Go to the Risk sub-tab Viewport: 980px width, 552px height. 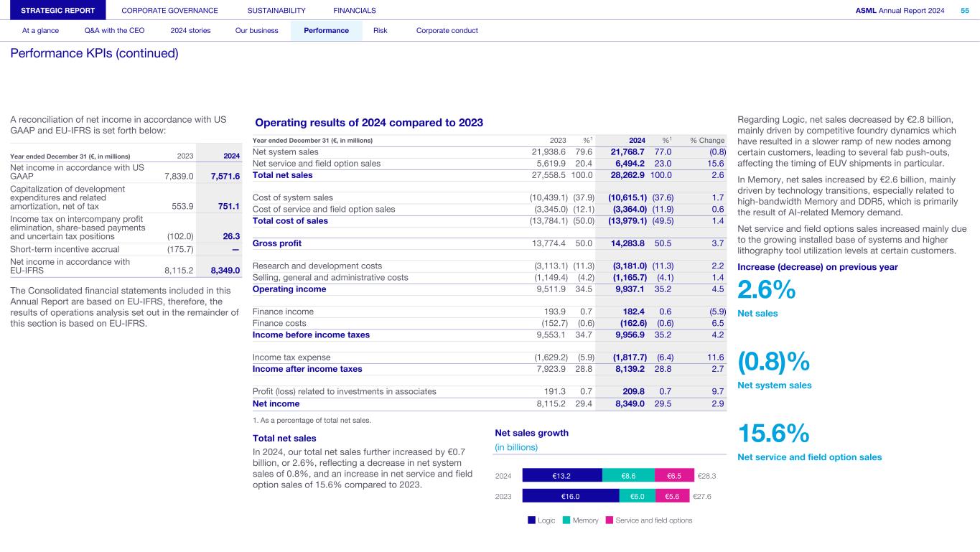[380, 30]
